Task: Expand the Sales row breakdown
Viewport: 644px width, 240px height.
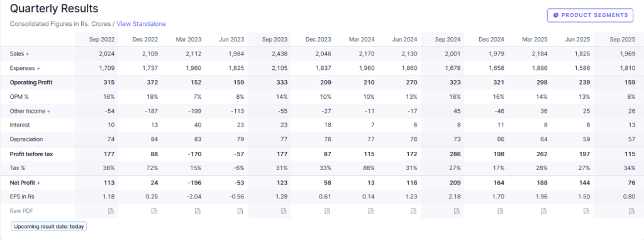Action: click(x=28, y=54)
